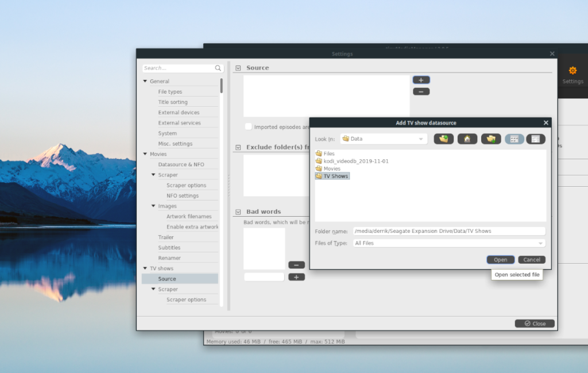Viewport: 588px width, 373px height.
Task: Switch to list view in file browser
Action: click(x=513, y=139)
